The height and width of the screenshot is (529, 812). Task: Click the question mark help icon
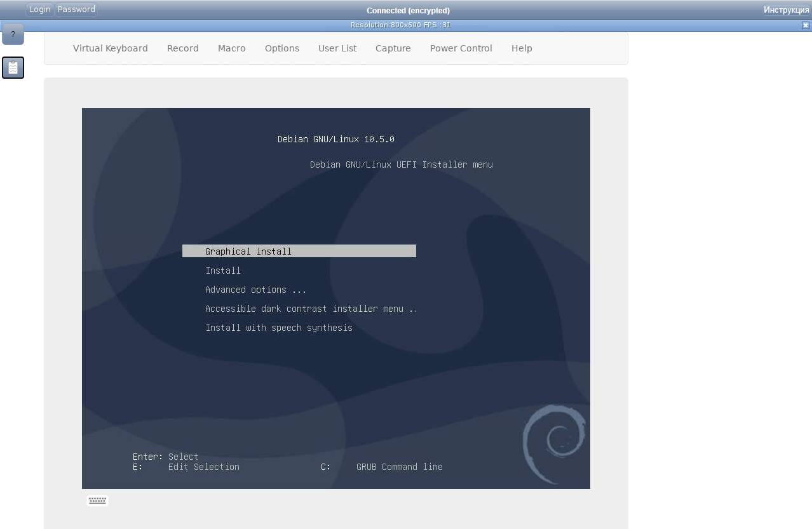click(x=13, y=34)
